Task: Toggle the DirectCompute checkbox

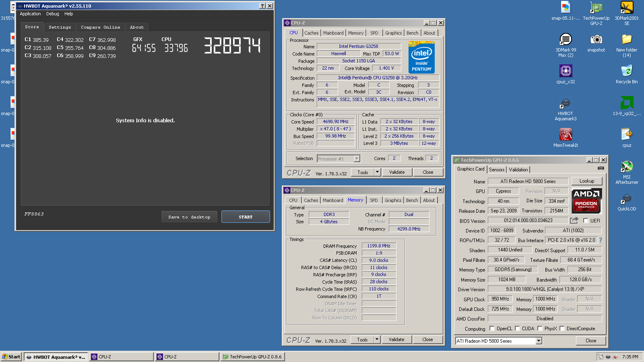Action: (x=562, y=328)
